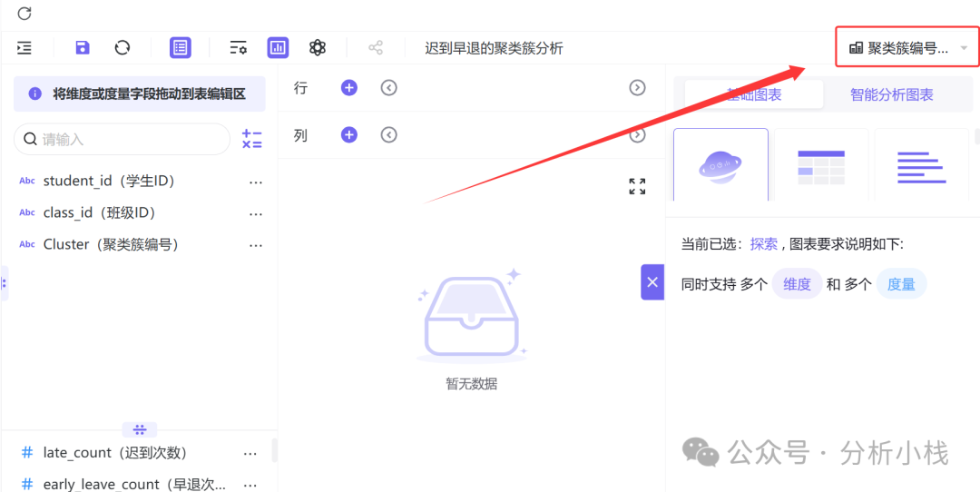Open the list settings icon
The height and width of the screenshot is (492, 980).
coord(238,47)
